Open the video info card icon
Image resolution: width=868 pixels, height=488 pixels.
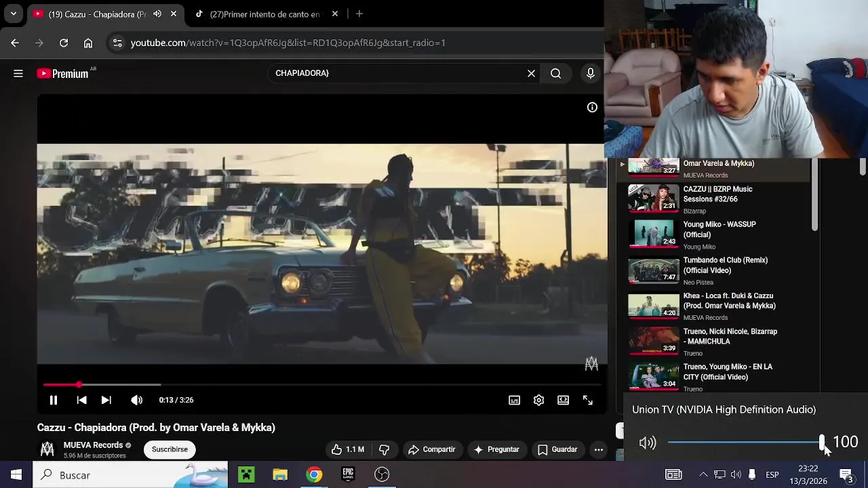[592, 107]
